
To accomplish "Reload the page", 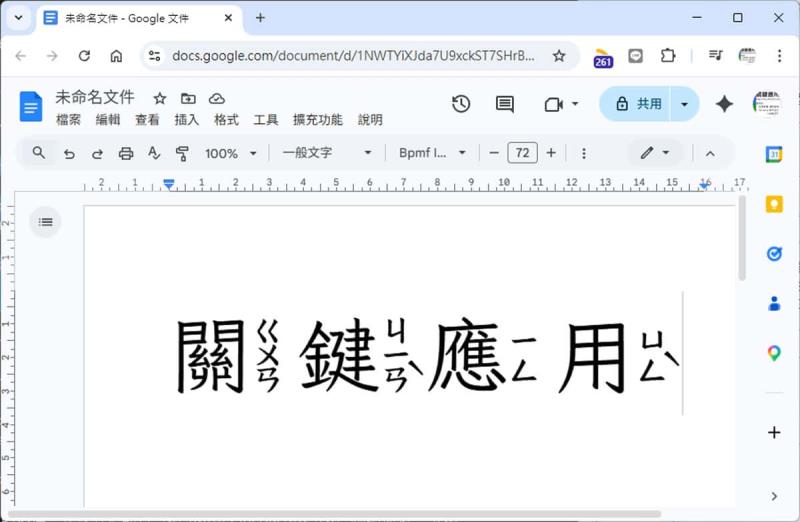I will click(84, 56).
